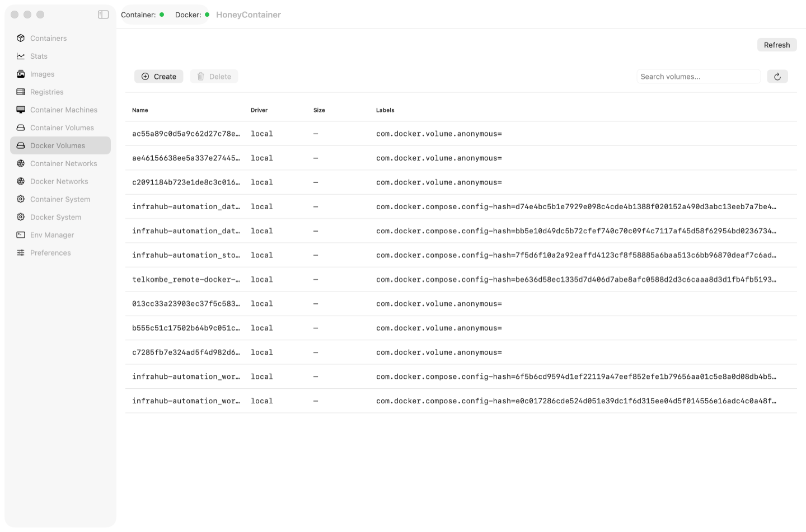Image resolution: width=806 pixels, height=532 pixels.
Task: Click the Delete volume button
Action: (x=214, y=77)
